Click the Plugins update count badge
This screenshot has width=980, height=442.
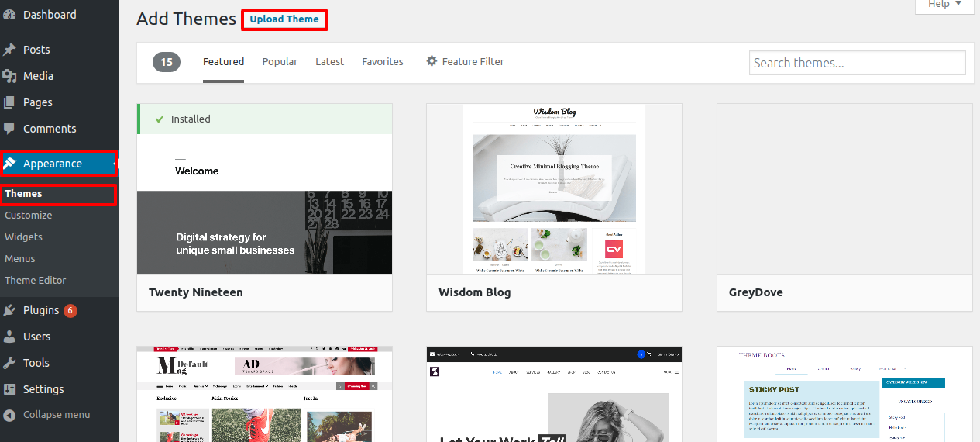pyautogui.click(x=70, y=310)
